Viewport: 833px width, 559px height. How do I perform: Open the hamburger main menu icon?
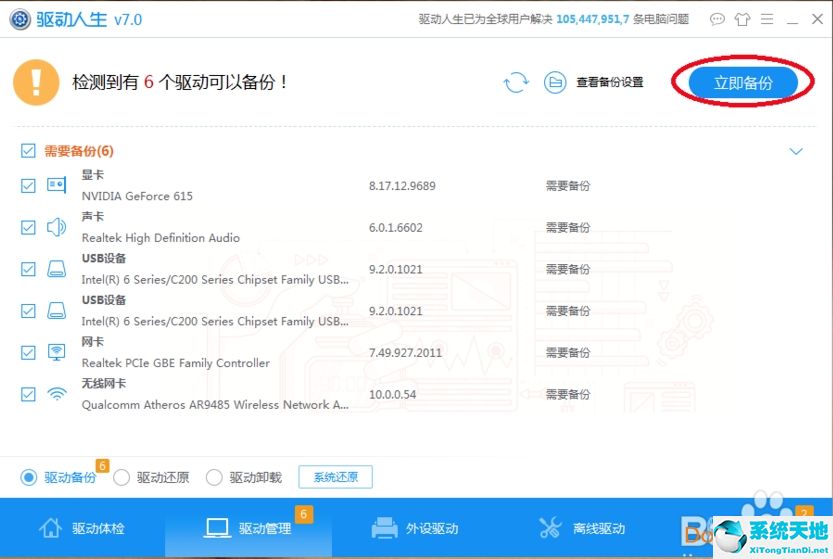pos(767,20)
